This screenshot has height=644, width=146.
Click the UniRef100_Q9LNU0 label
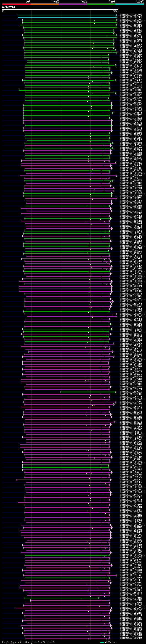[x=131, y=35]
